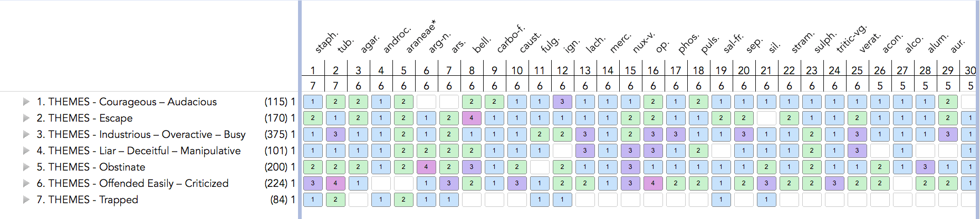
Task: Select the staph. remedy column header
Action: tap(326, 43)
